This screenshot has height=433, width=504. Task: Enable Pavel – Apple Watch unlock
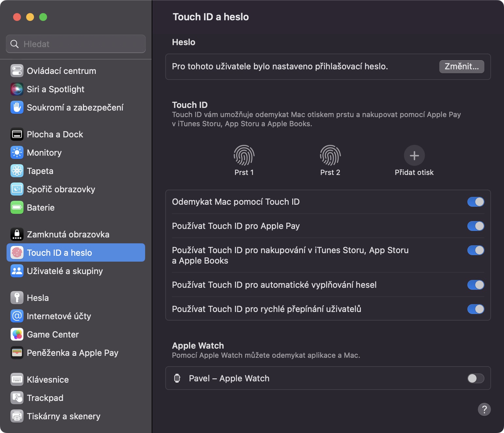[476, 378]
